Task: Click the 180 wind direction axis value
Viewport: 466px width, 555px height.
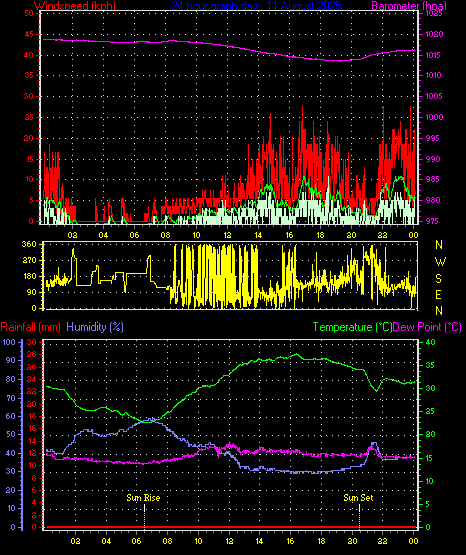Action: (29, 276)
